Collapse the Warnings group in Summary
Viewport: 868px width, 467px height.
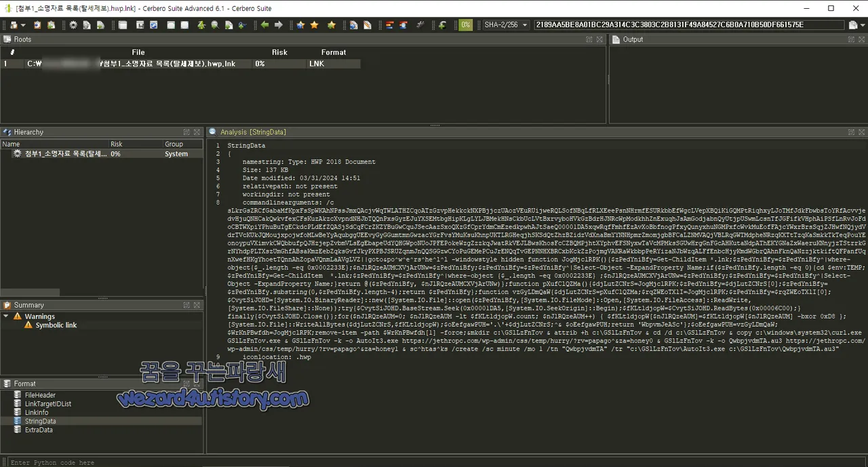pyautogui.click(x=6, y=317)
